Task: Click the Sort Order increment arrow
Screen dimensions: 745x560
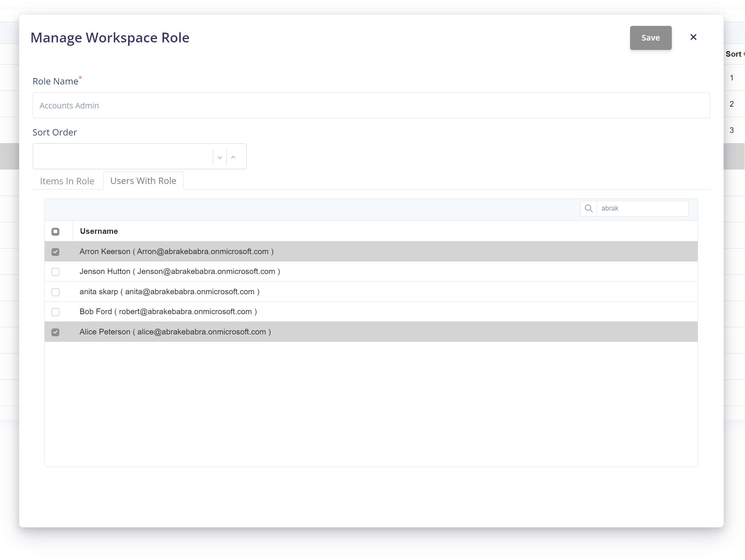Action: tap(233, 157)
